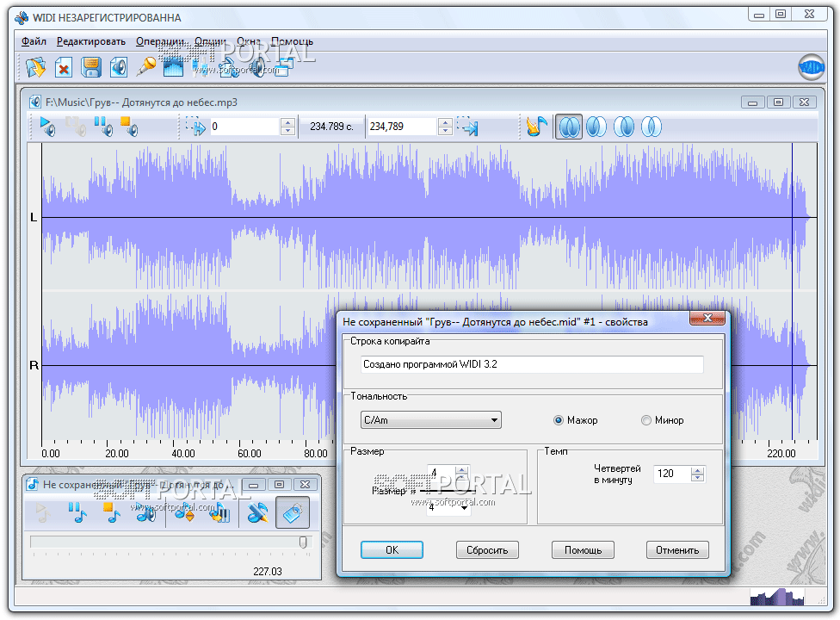Open the Опции menu

[210, 41]
